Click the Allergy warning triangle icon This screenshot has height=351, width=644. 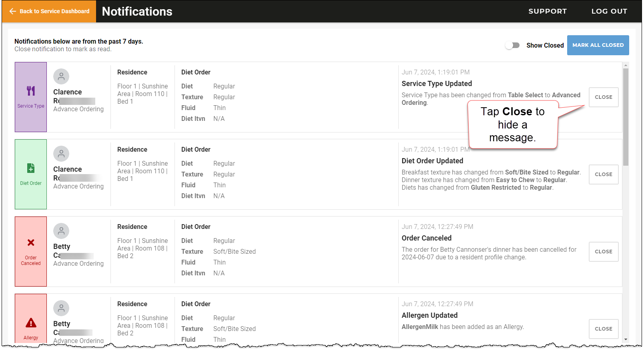(x=31, y=323)
